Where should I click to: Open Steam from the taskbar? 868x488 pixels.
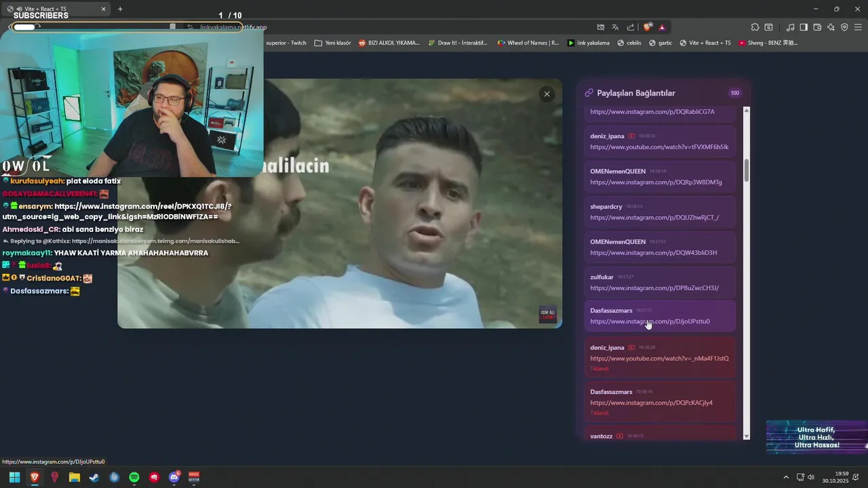pos(94,477)
